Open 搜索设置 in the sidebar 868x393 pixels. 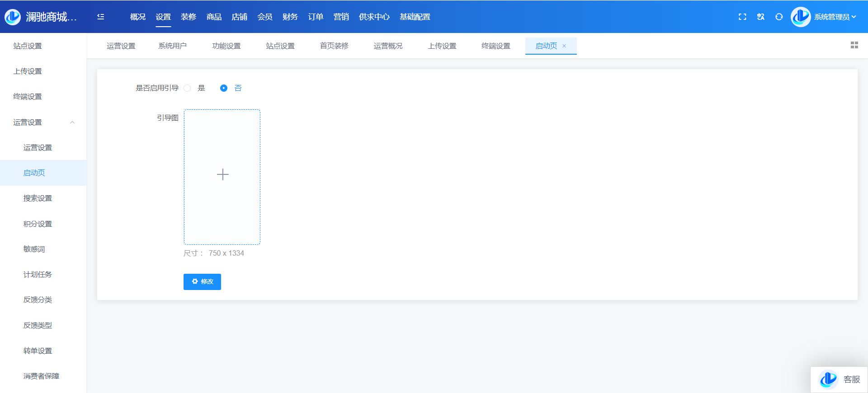point(38,198)
